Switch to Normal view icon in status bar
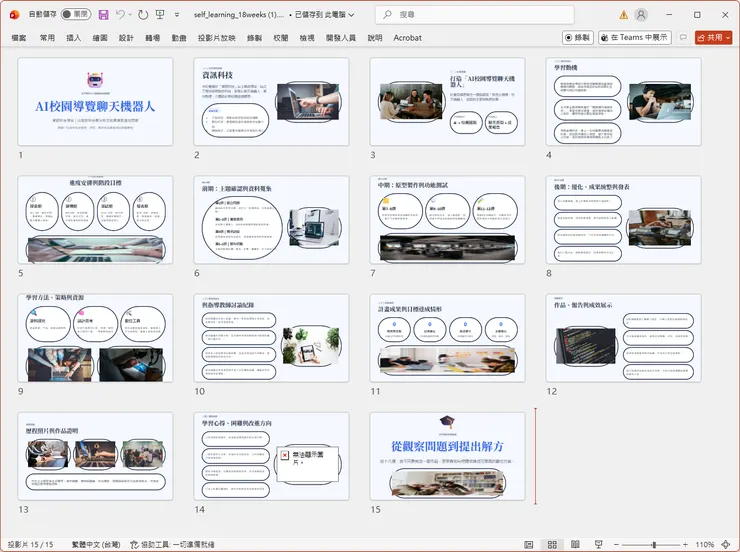 click(x=529, y=544)
